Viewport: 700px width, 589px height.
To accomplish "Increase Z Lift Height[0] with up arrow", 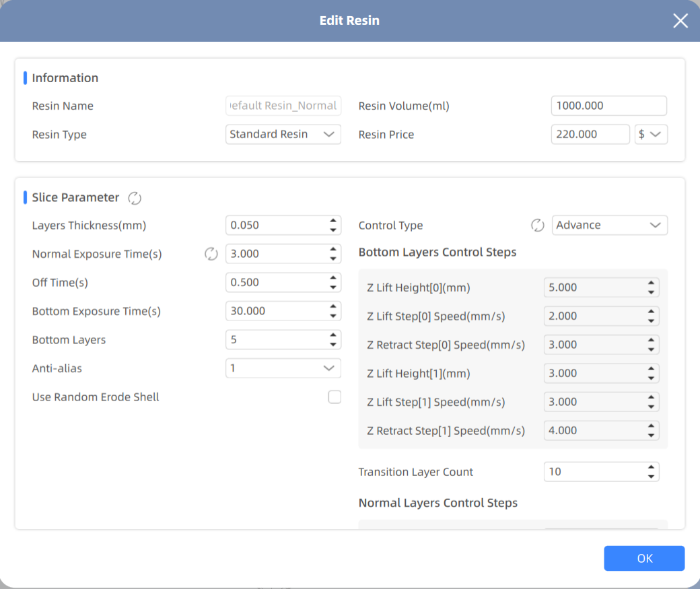I will pos(651,283).
